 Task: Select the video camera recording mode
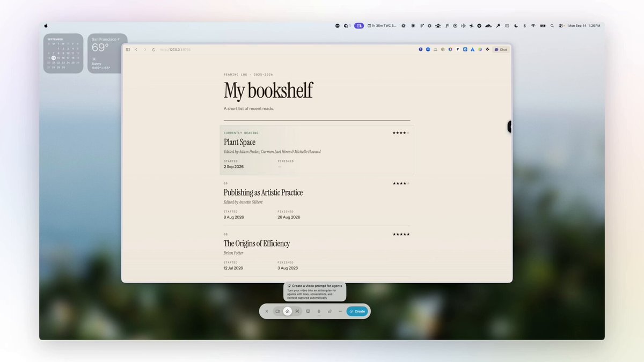click(x=278, y=311)
